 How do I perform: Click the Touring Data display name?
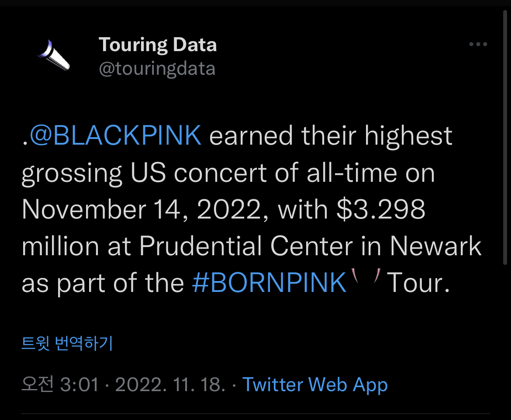(x=158, y=45)
